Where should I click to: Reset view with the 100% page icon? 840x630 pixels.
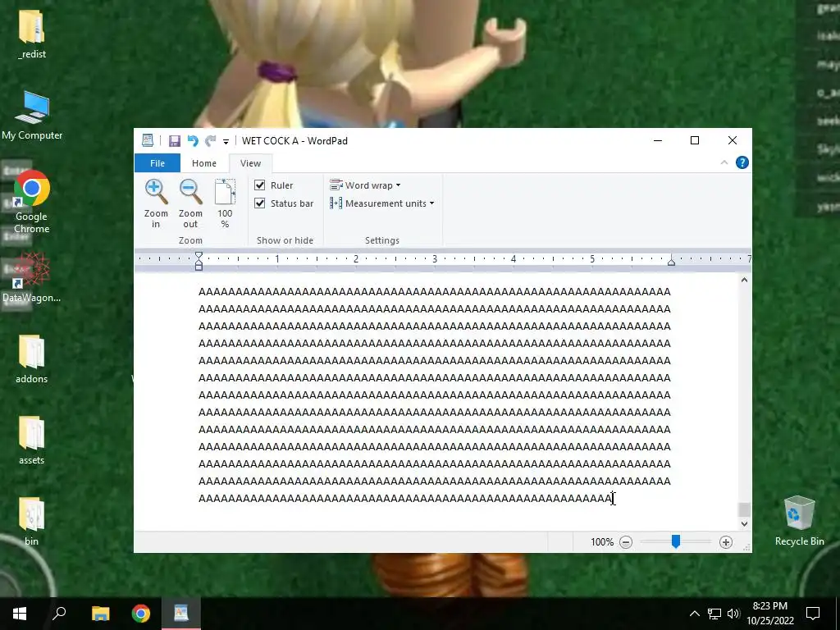[x=225, y=203]
